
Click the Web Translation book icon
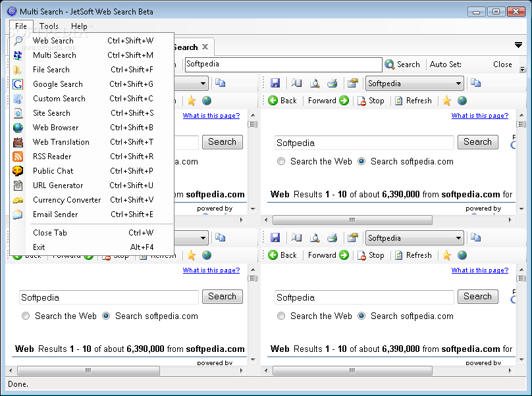(18, 142)
